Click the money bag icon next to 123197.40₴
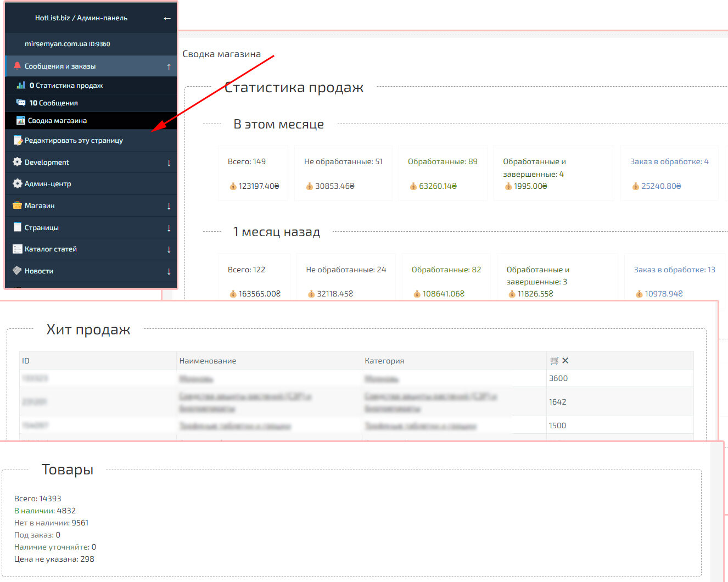 click(233, 186)
